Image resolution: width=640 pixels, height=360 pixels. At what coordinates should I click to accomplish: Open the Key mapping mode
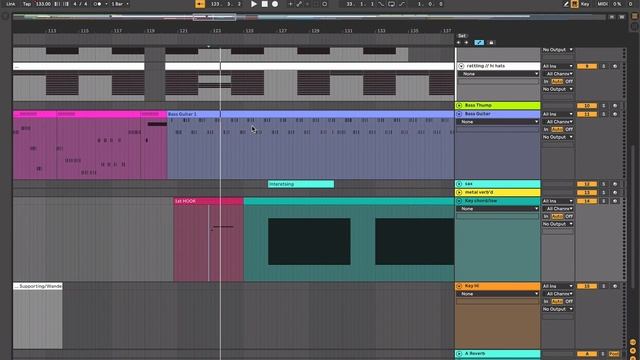click(x=585, y=4)
